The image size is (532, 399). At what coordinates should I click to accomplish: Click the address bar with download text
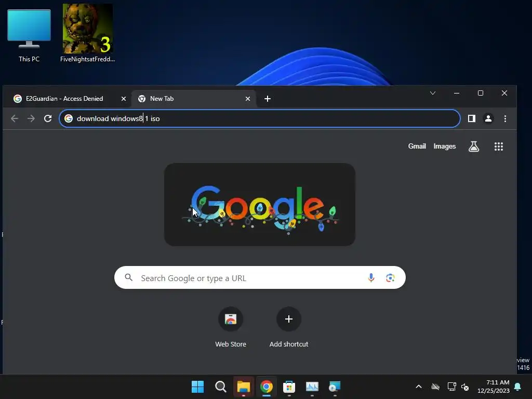click(260, 118)
